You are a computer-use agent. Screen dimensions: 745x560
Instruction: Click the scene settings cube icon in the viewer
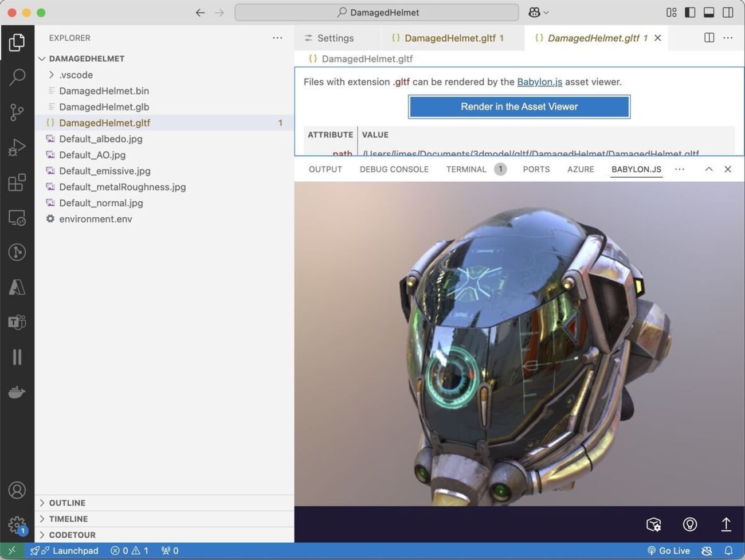click(x=654, y=524)
